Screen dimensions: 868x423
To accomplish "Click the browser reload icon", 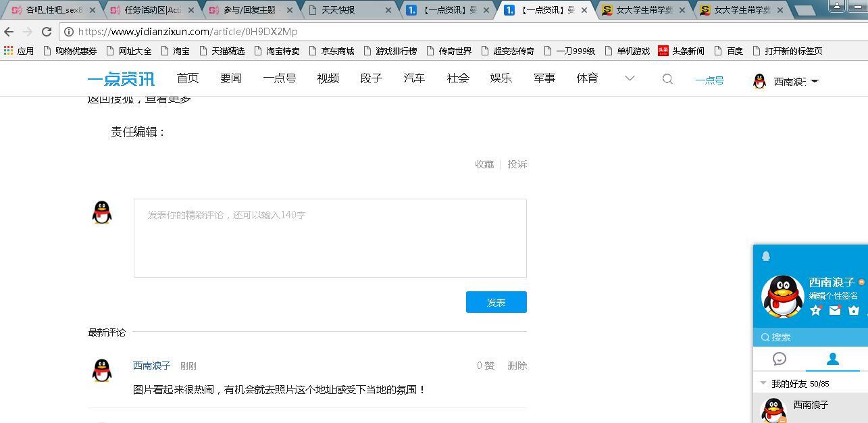I will pyautogui.click(x=46, y=31).
